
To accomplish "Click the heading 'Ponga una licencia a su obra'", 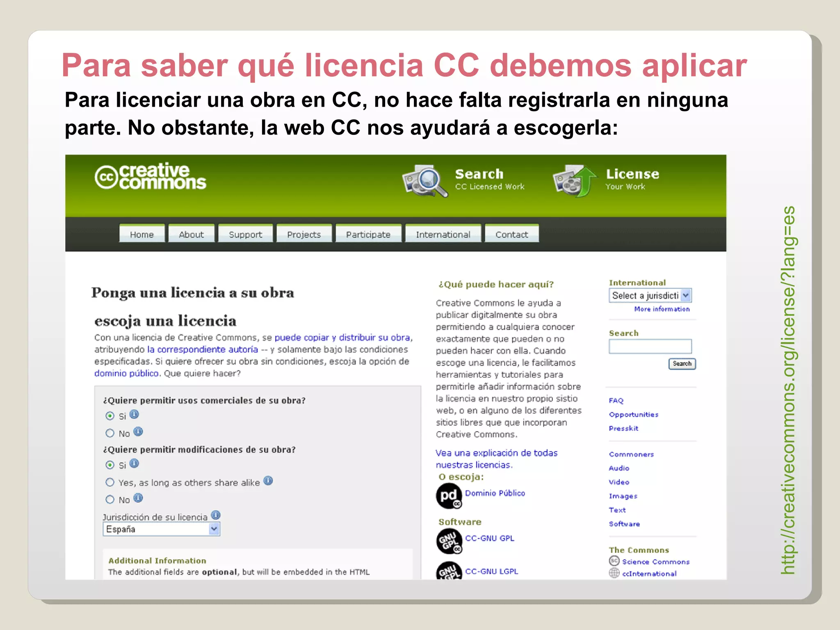I will [x=192, y=293].
